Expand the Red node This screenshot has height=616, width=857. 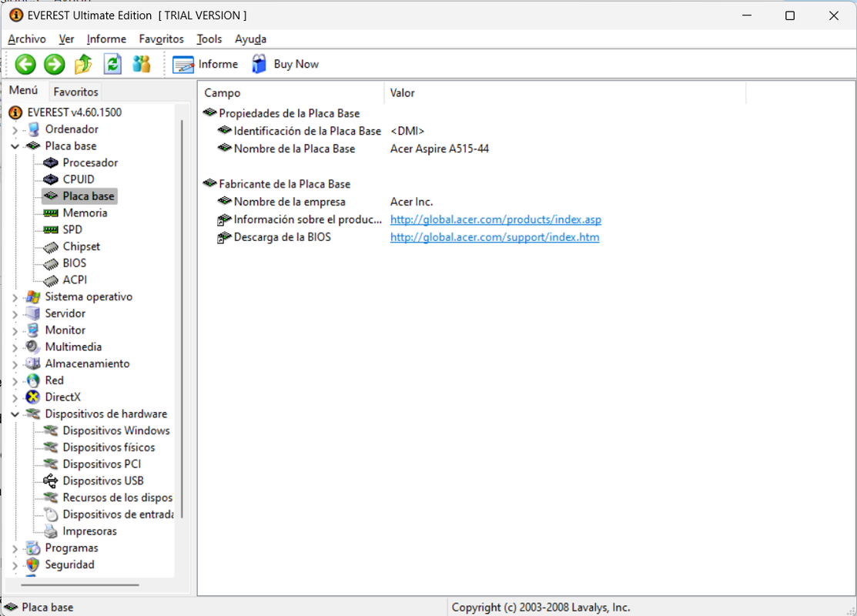(x=15, y=381)
